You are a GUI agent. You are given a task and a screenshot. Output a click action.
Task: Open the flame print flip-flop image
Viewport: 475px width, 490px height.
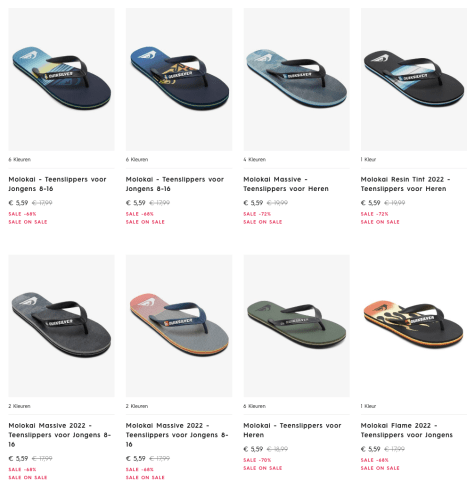pyautogui.click(x=414, y=326)
